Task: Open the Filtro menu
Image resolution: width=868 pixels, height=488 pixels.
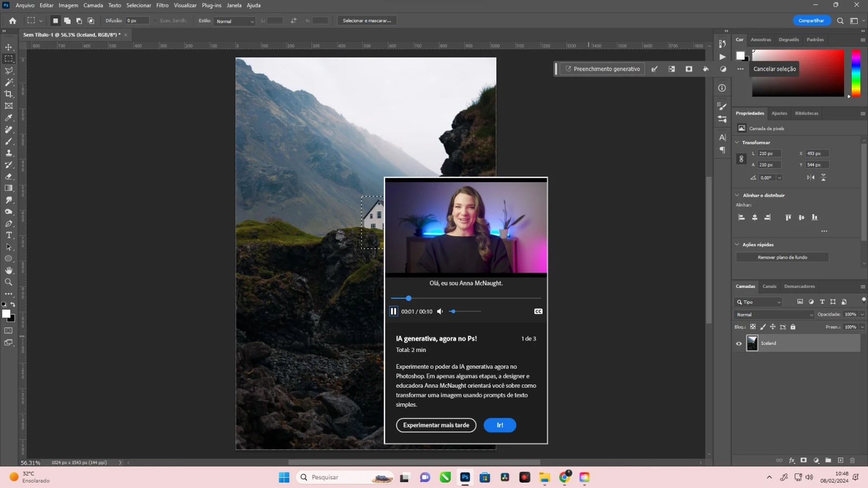Action: pos(162,5)
